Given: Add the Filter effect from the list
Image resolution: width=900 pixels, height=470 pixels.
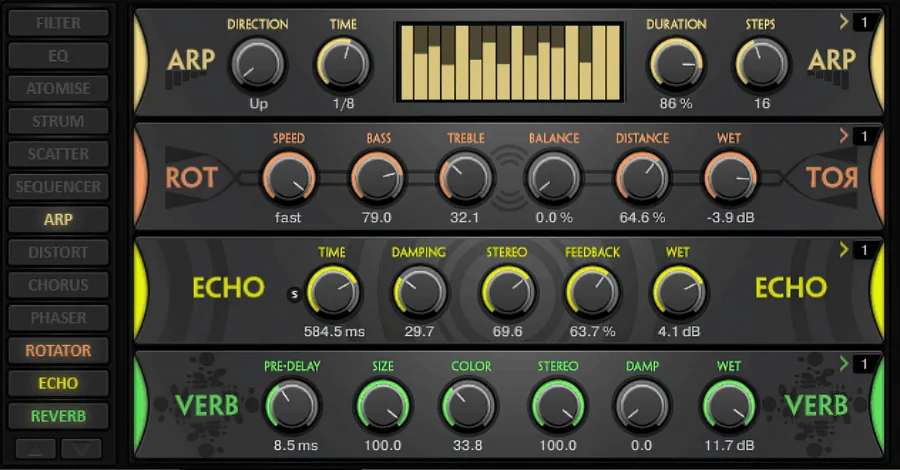Looking at the screenshot, I should pos(59,24).
